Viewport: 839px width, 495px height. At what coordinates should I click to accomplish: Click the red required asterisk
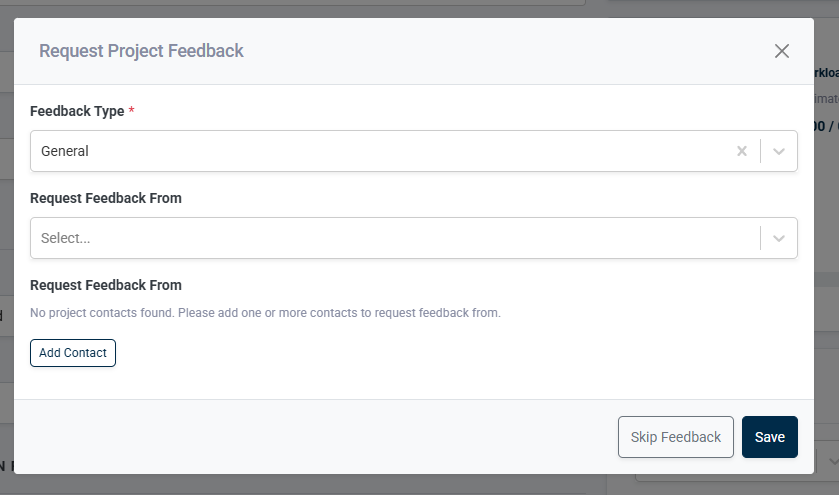coord(131,111)
